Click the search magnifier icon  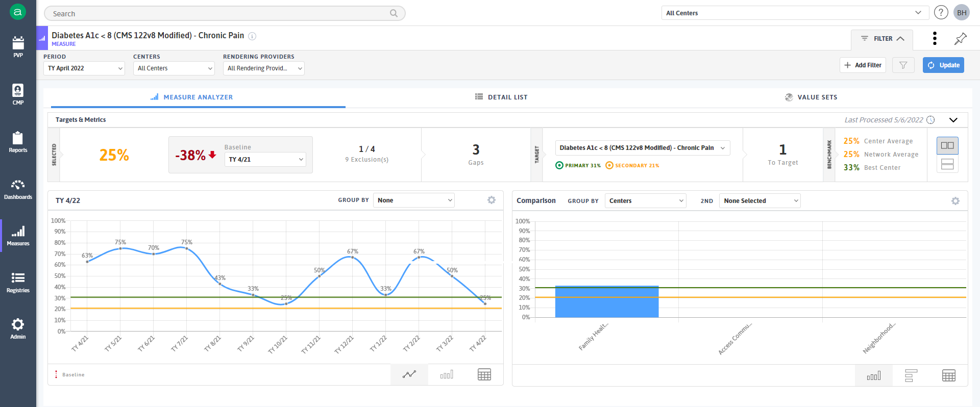(x=394, y=13)
